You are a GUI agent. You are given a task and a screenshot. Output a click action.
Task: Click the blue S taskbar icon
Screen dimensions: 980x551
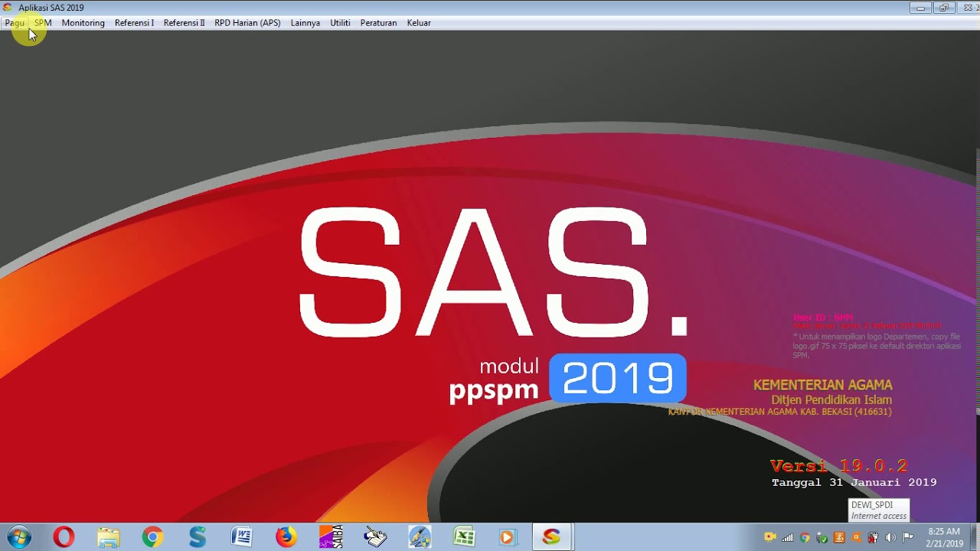click(x=198, y=537)
